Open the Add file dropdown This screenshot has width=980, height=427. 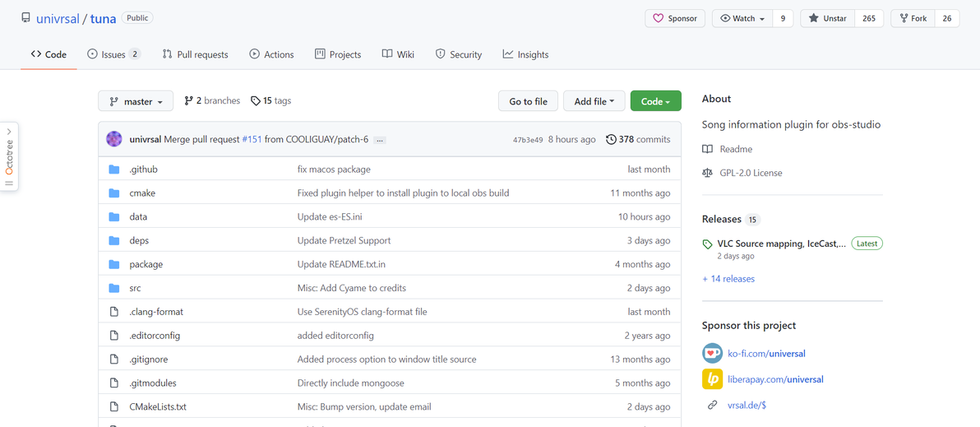(x=594, y=101)
